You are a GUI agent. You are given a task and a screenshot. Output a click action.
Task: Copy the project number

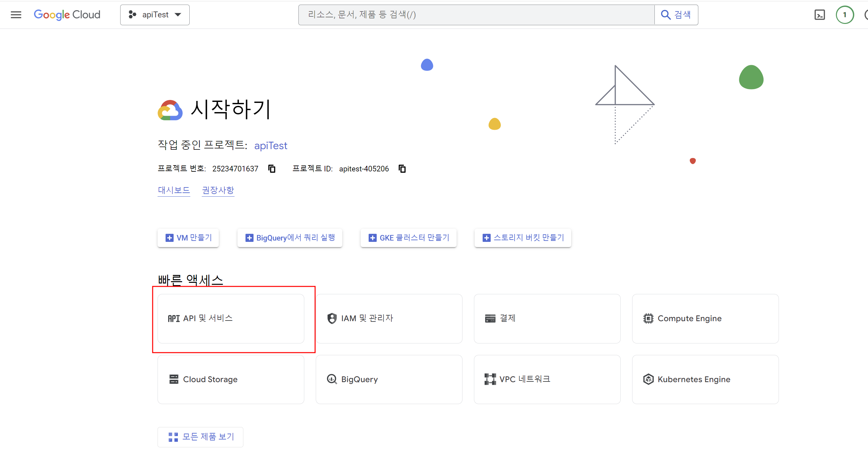tap(272, 168)
